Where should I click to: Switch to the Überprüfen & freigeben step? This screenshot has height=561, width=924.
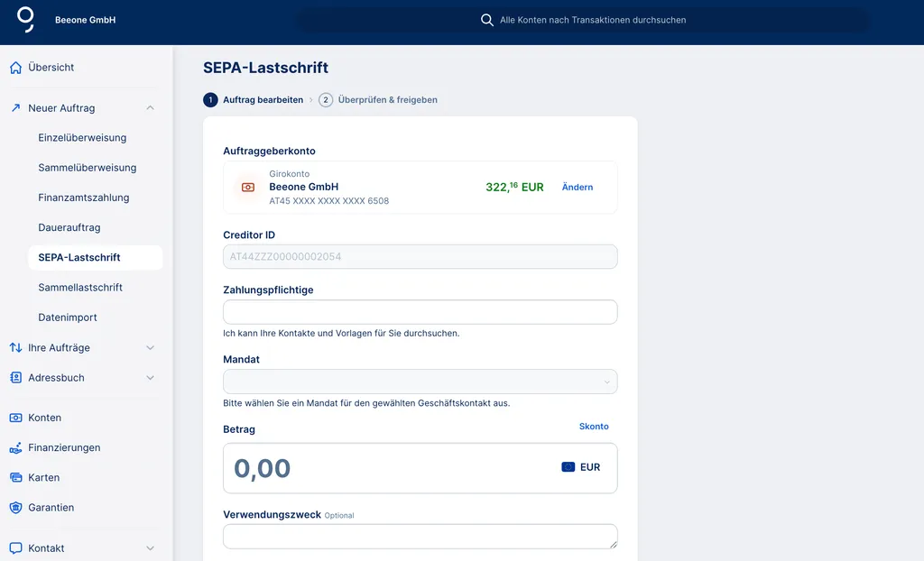pyautogui.click(x=388, y=99)
